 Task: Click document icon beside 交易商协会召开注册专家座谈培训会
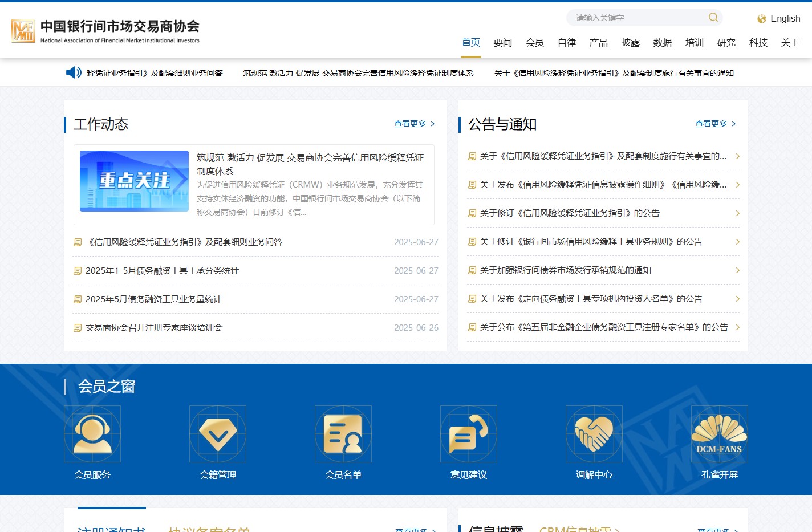(x=78, y=328)
